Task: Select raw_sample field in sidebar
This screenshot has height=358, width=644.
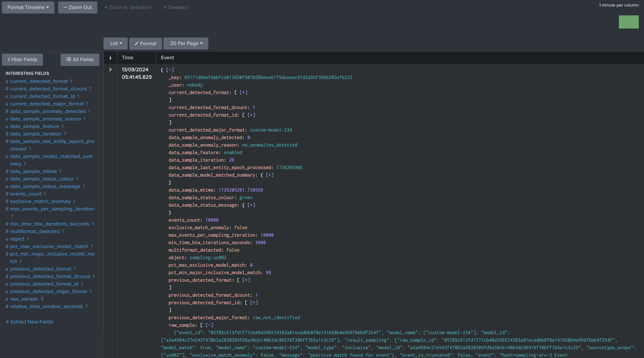Action: (x=24, y=299)
